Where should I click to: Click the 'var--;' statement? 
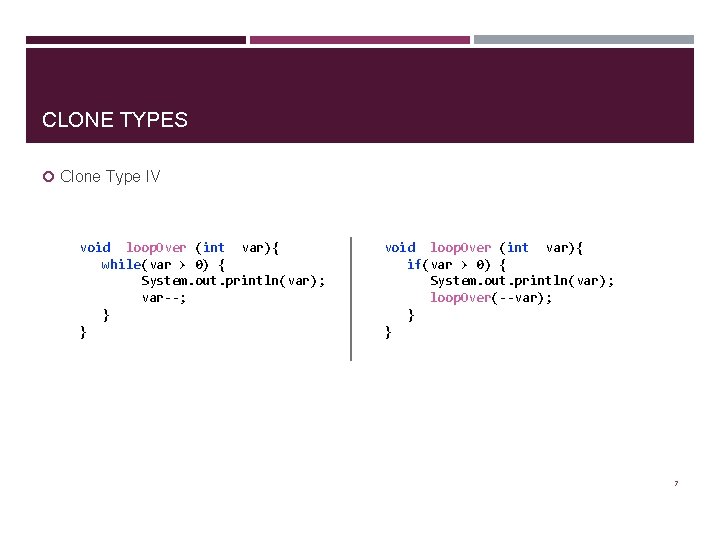tap(164, 298)
